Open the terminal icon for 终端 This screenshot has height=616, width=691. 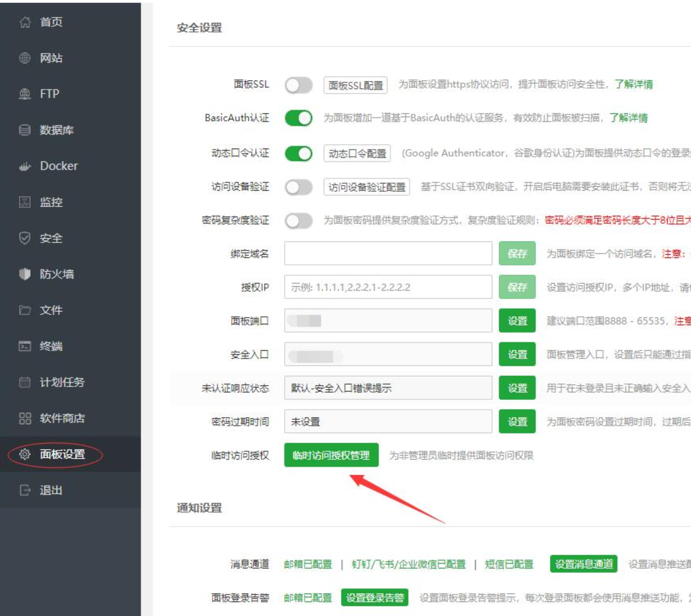coord(25,346)
